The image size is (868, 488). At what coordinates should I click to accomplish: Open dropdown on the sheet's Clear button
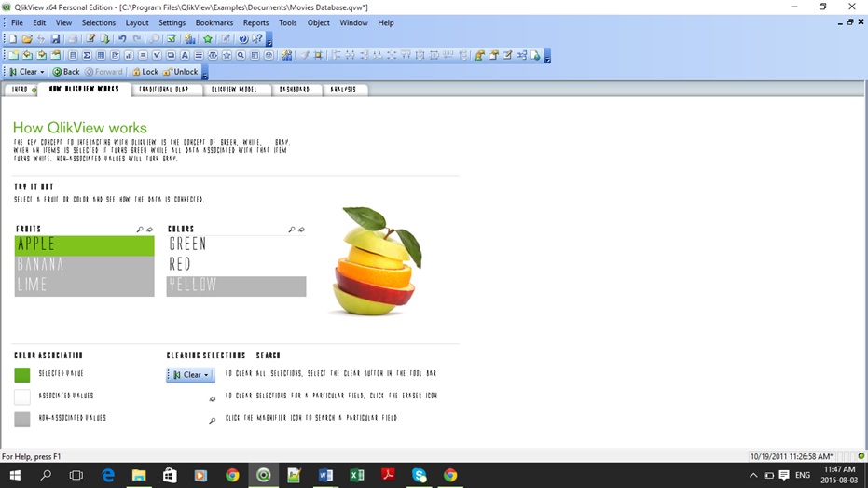coord(206,375)
